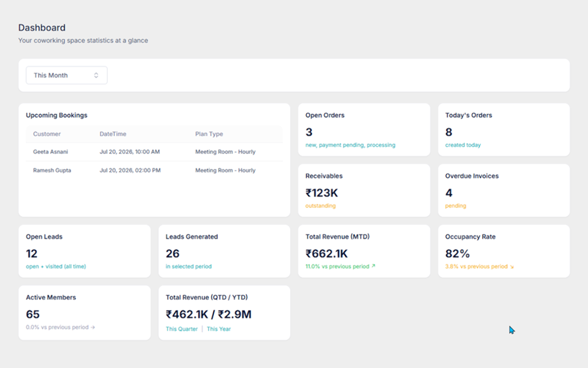Viewport: 588px width, 368px height.
Task: Click the Total Revenue (MTD) title
Action: (x=337, y=237)
